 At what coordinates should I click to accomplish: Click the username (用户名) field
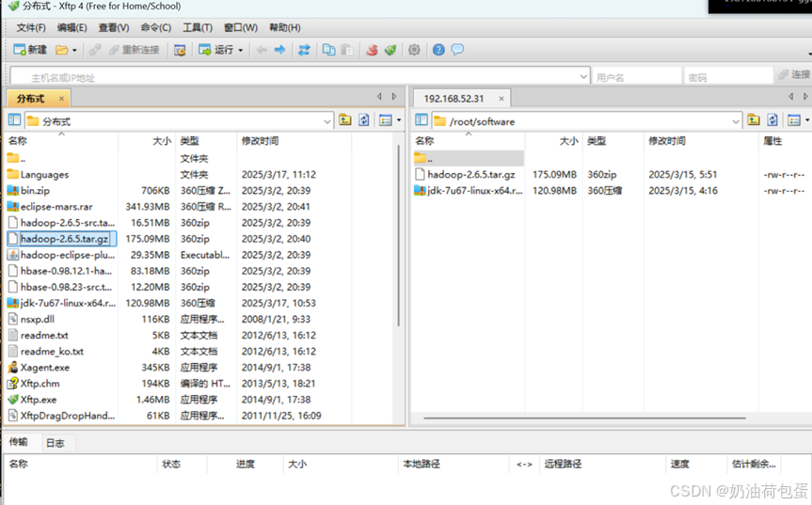[636, 77]
